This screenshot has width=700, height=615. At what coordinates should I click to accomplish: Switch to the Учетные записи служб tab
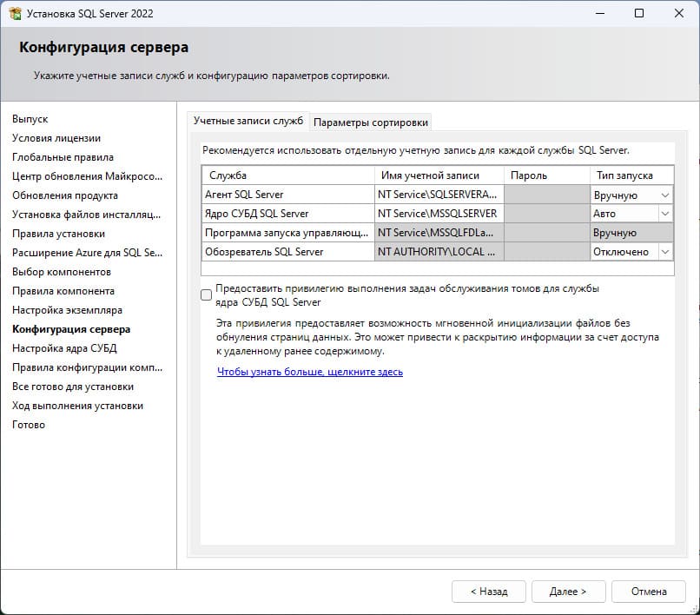click(x=248, y=121)
